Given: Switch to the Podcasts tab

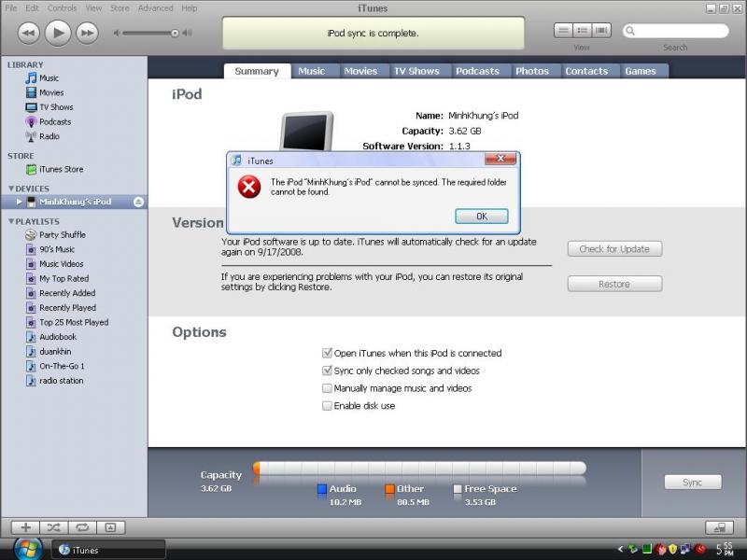Looking at the screenshot, I should [x=477, y=71].
